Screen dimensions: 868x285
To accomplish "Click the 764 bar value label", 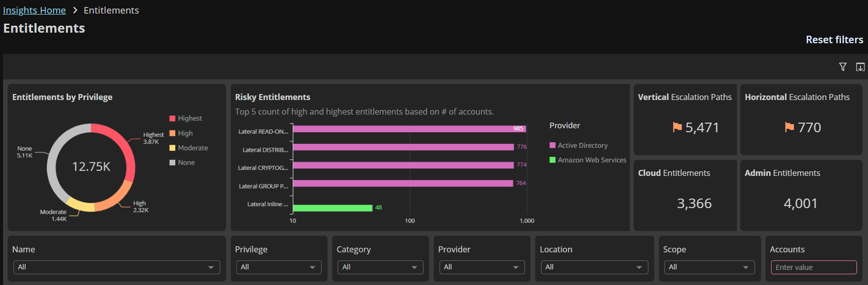I will point(521,183).
